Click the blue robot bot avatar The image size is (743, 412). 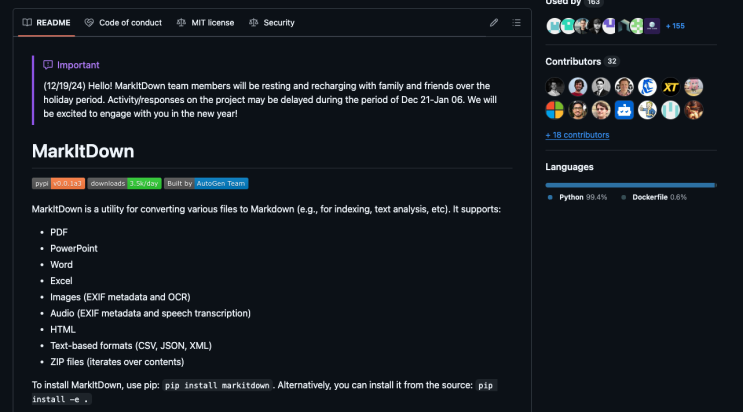click(625, 109)
